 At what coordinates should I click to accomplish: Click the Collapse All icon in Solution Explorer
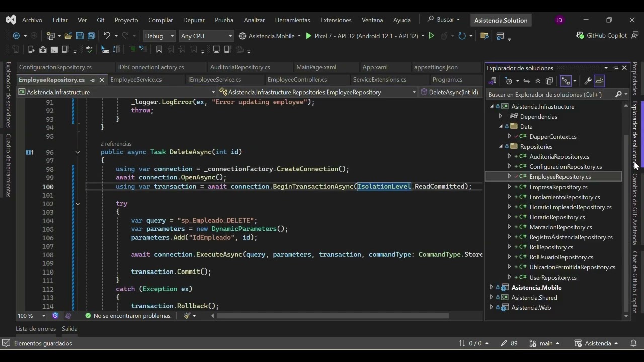click(x=538, y=81)
